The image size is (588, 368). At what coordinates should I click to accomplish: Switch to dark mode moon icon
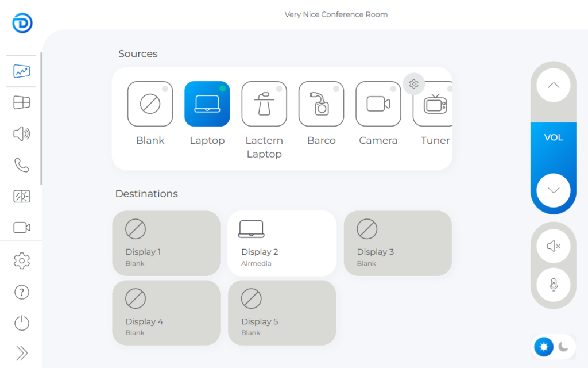[564, 347]
